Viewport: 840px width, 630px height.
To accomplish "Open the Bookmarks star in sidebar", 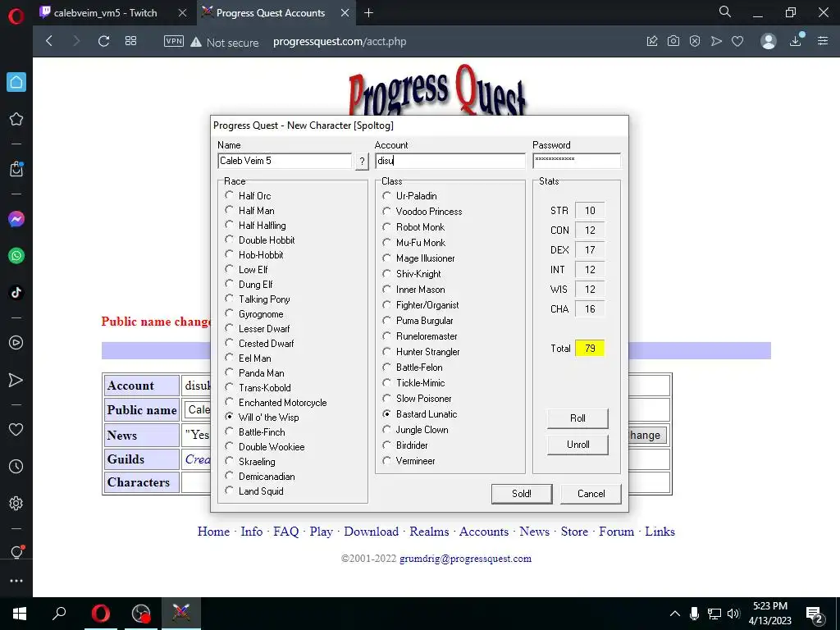I will [x=16, y=119].
